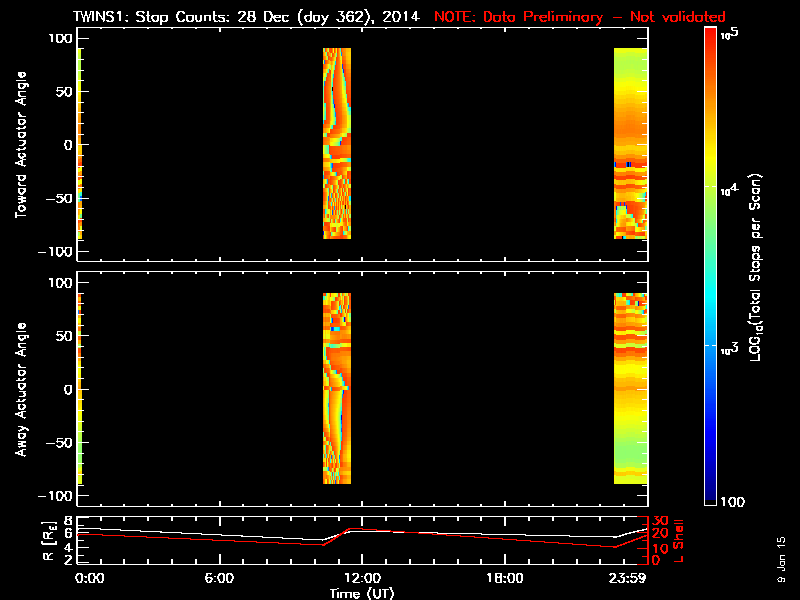Image resolution: width=800 pixels, height=600 pixels.
Task: Click the mid-day data strip in the Toward panel
Action: pos(337,143)
